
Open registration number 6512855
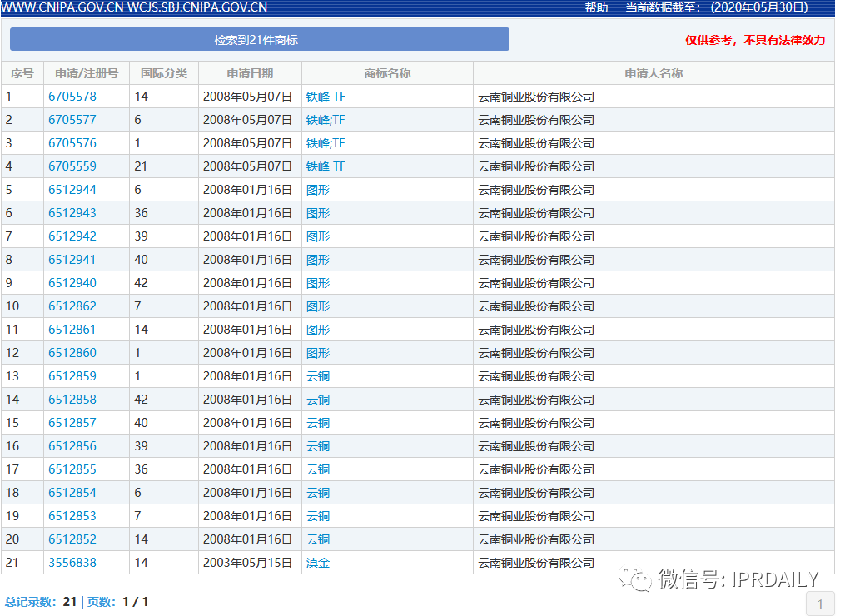72,469
